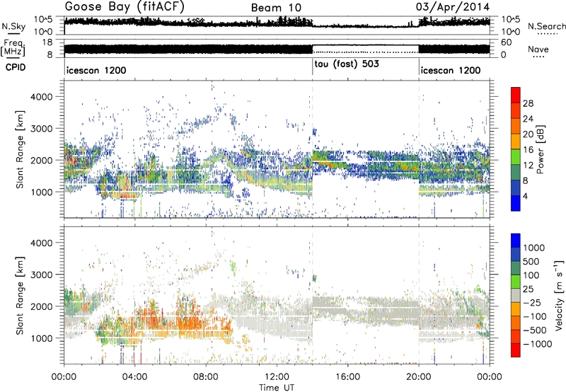
Task: Click the red top of the Power color bar
Action: [516, 95]
